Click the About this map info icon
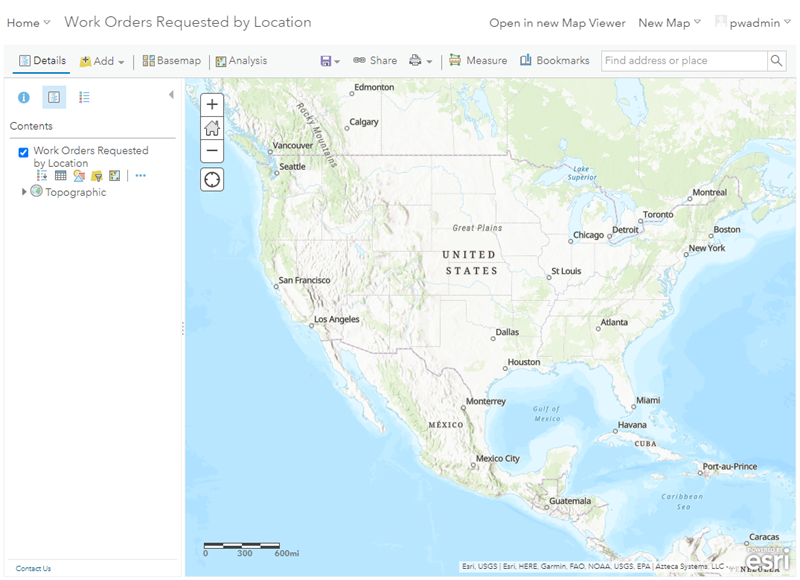This screenshot has width=800, height=580. 24,98
